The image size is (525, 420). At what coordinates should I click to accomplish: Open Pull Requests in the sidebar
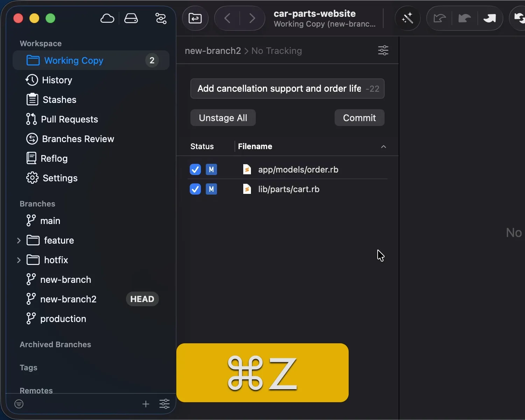pyautogui.click(x=91, y=119)
